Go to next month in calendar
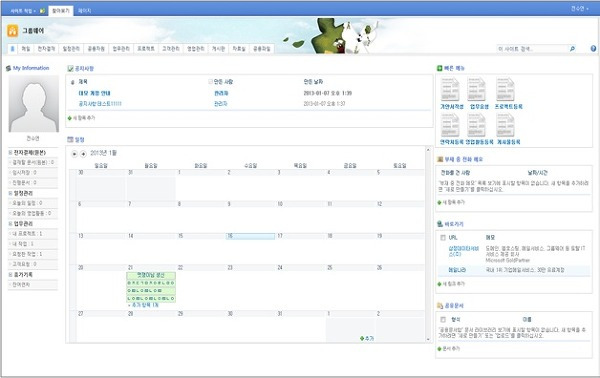Viewport: 600px width, 378px height. 83,154
